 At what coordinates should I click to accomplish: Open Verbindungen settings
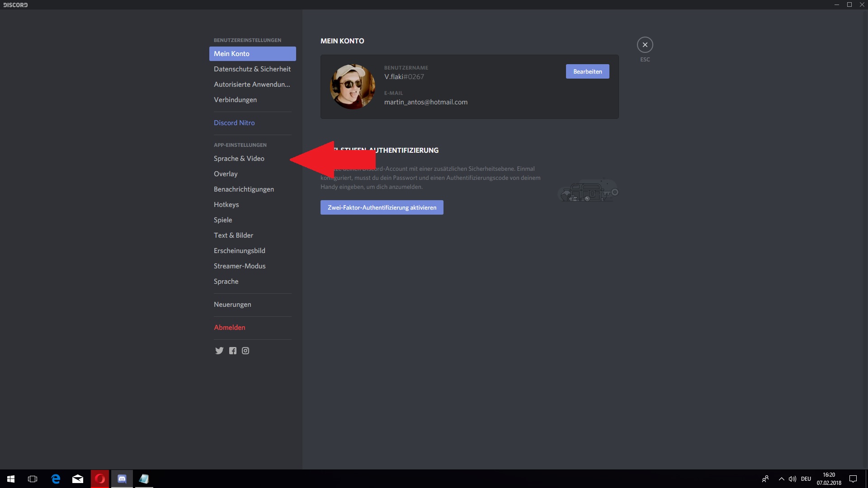coord(252,100)
